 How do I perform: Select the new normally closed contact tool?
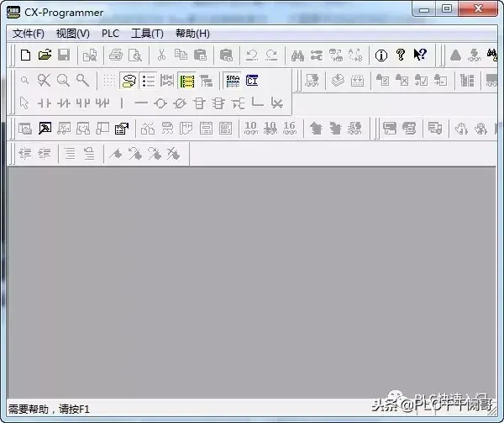click(x=63, y=103)
